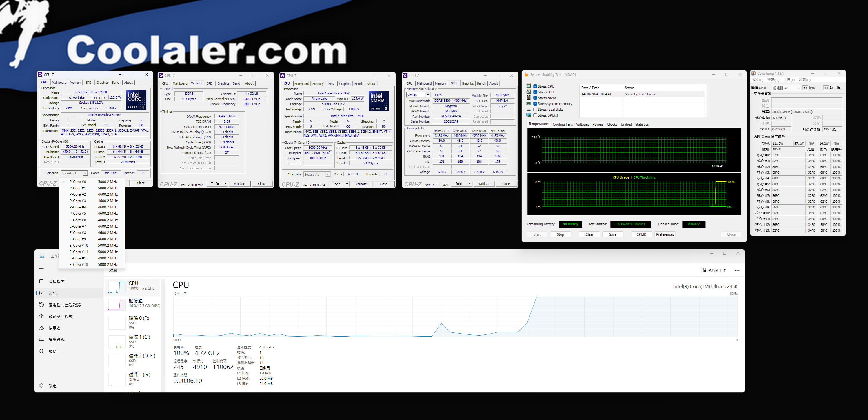This screenshot has width=868, height=420.
Task: Click the CPUID icon in AIDA64 toolbar
Action: tap(639, 234)
